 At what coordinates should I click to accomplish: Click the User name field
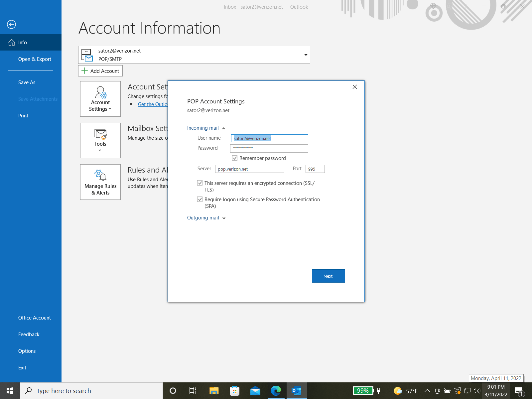coord(270,138)
